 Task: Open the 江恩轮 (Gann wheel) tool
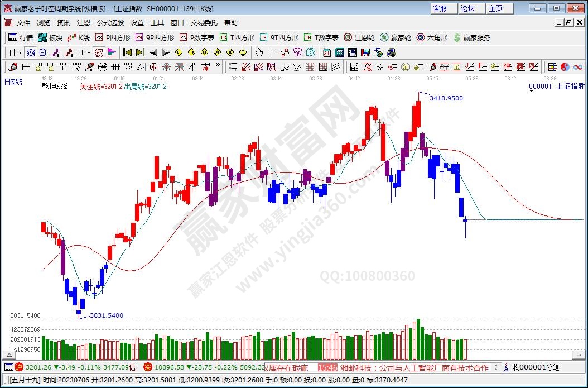tap(359, 37)
